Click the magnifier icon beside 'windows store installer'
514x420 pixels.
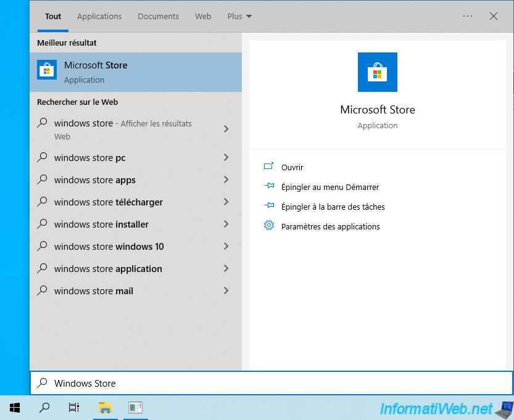(x=43, y=224)
